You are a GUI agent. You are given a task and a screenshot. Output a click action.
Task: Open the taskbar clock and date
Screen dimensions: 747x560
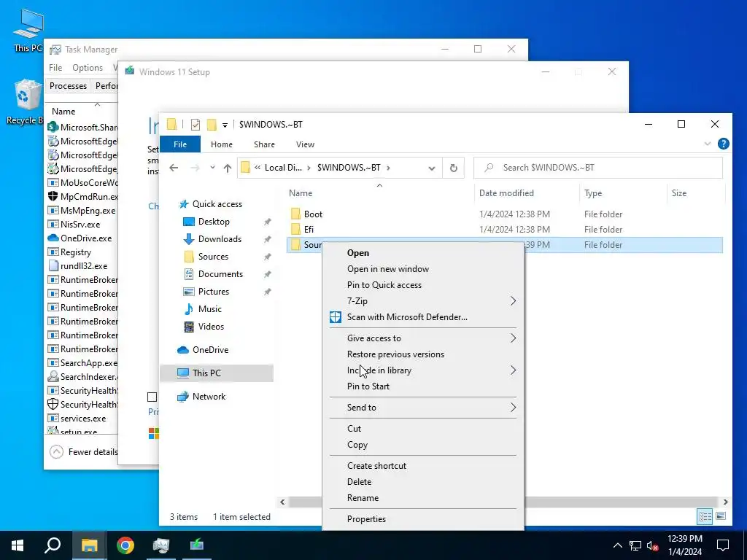point(684,545)
